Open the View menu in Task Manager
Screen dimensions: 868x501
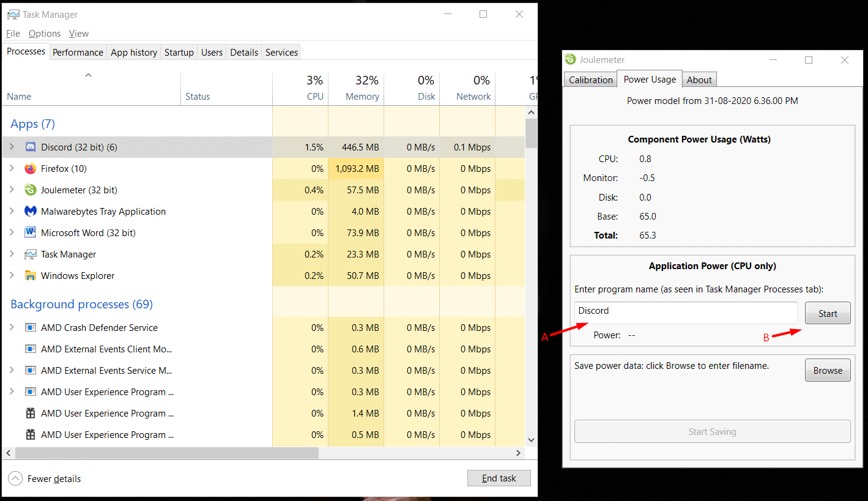pyautogui.click(x=79, y=34)
